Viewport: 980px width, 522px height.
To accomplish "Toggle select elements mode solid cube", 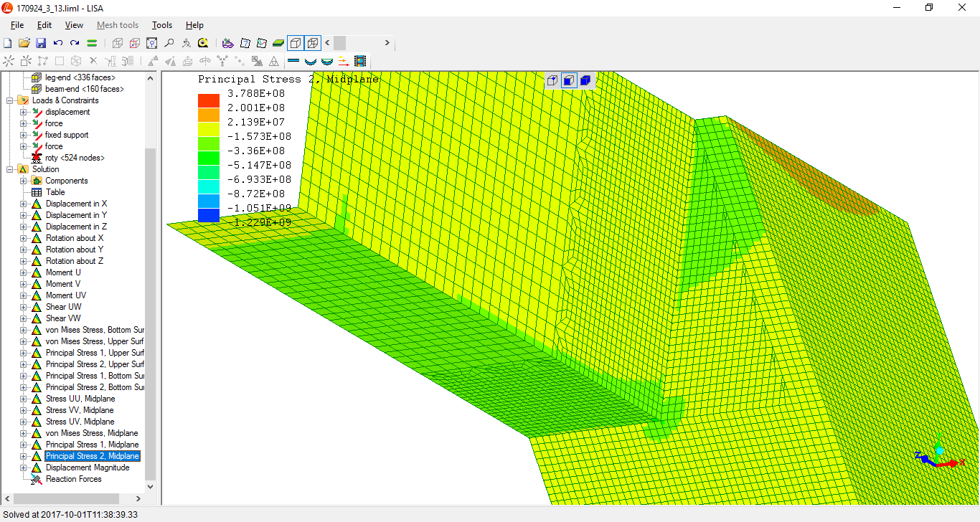I will (x=585, y=80).
